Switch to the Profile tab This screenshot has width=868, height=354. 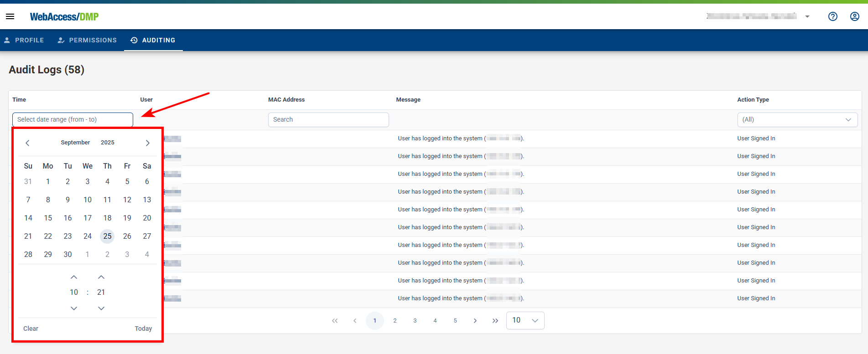tap(24, 40)
